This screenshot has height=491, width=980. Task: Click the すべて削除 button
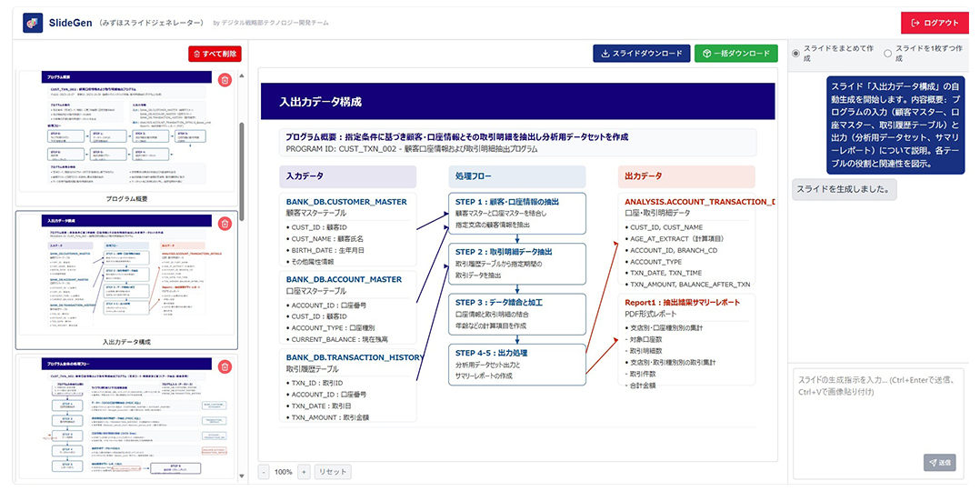click(214, 54)
